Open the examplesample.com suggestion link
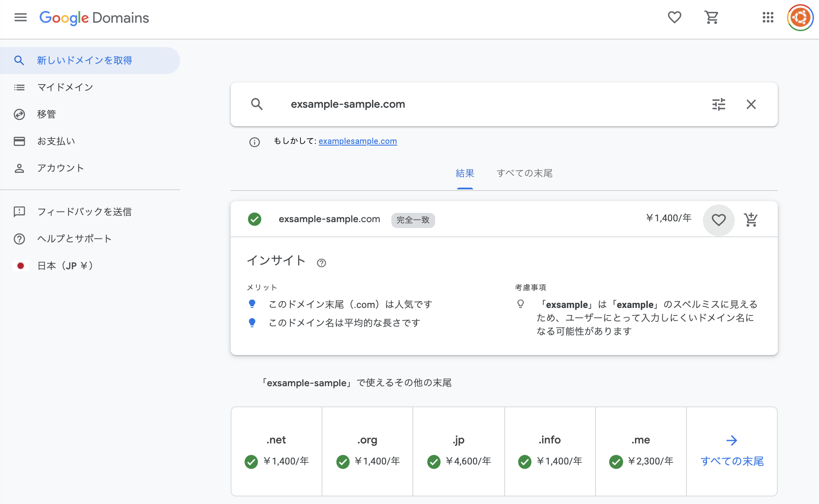 pyautogui.click(x=358, y=141)
